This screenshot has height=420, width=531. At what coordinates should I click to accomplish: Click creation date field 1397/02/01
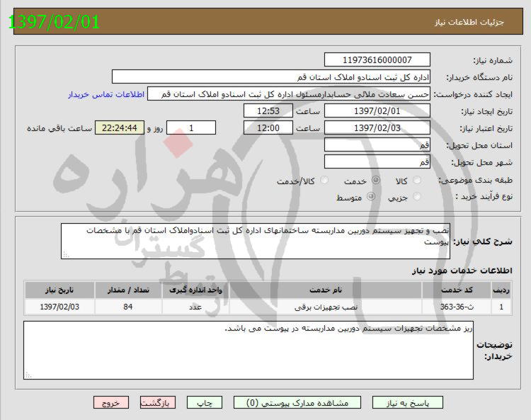pyautogui.click(x=377, y=110)
